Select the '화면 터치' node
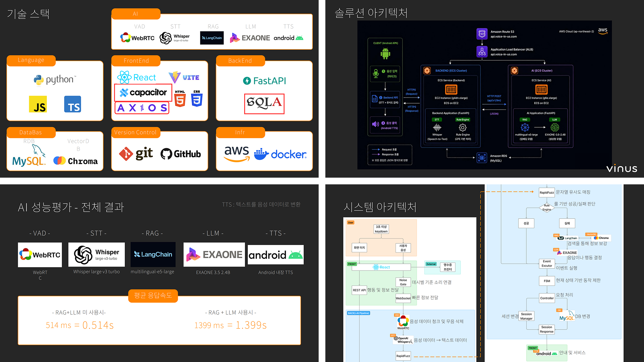This screenshot has width=644, height=362. (359, 248)
